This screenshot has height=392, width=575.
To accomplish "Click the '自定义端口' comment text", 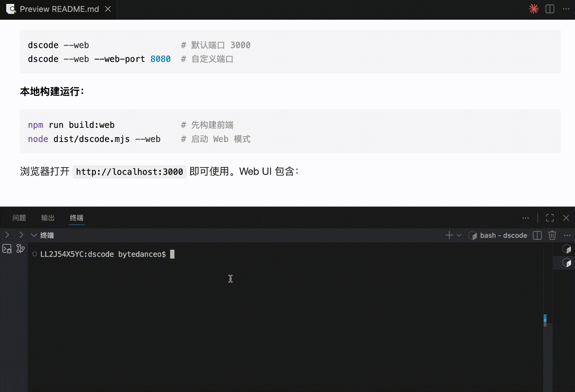I will pyautogui.click(x=207, y=59).
